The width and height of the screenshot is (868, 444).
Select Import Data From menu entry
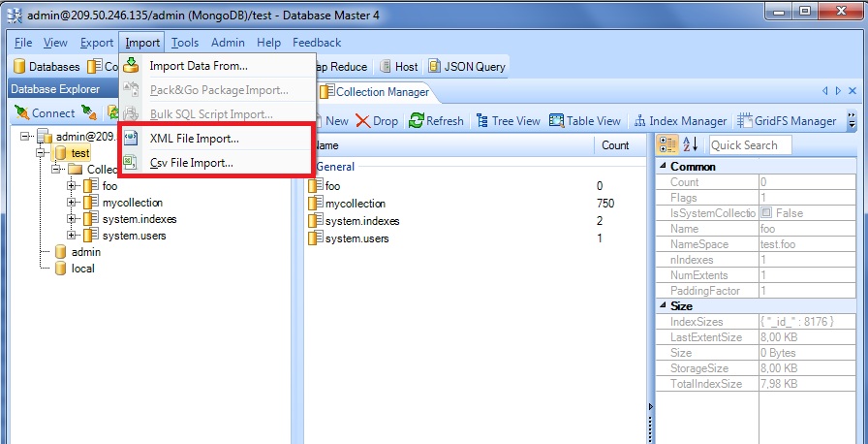(198, 66)
